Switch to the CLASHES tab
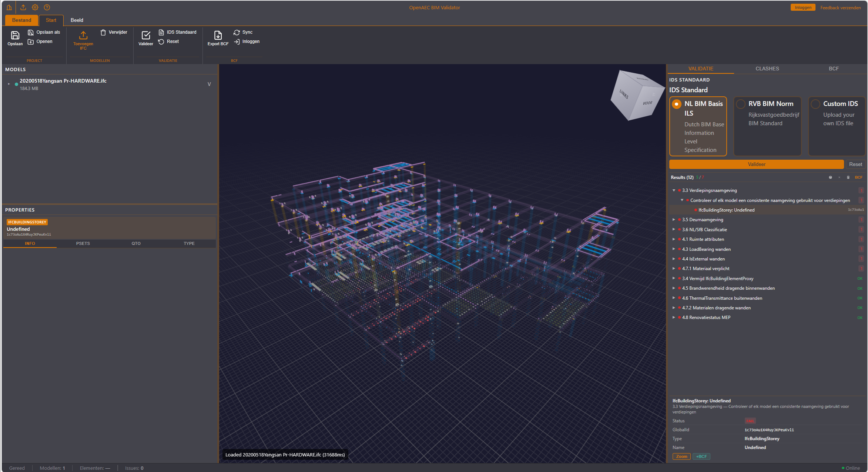The image size is (868, 472). (x=767, y=69)
